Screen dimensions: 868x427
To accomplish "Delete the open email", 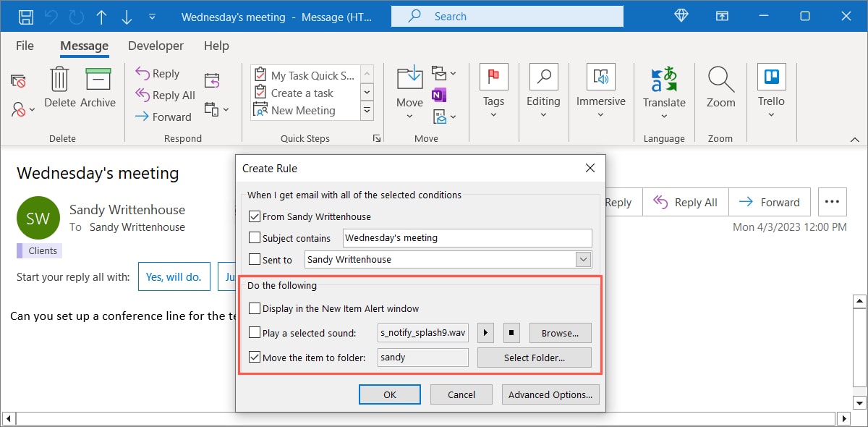I will coord(59,88).
